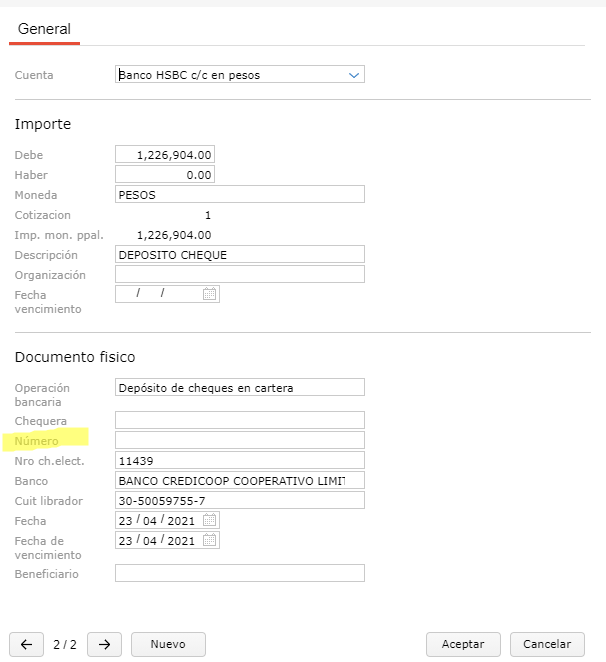Click the Chequera label
Screen dimensions: 606x662
(x=41, y=421)
